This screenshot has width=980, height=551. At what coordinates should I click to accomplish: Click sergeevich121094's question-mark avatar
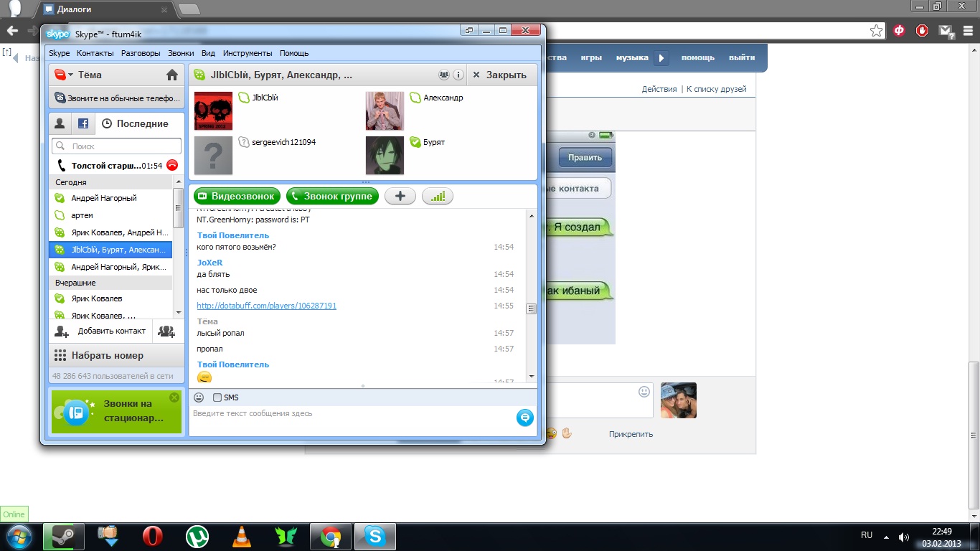[x=214, y=156]
